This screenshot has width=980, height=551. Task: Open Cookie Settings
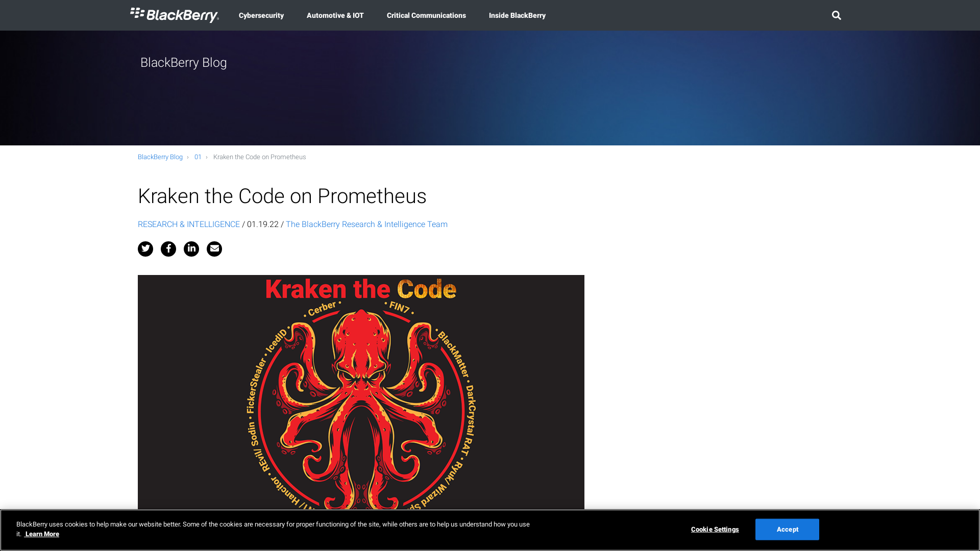[x=715, y=530]
